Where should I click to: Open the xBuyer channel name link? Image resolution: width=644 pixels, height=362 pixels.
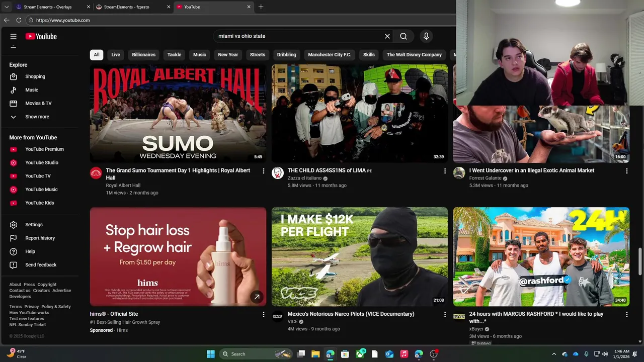coord(476,329)
